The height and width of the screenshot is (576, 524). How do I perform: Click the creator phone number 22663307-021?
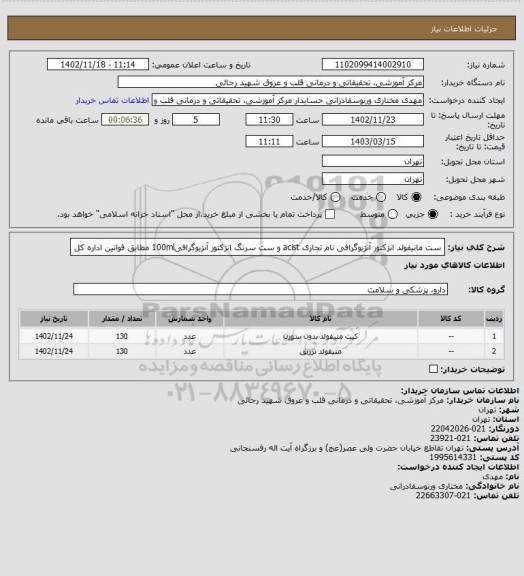click(443, 496)
